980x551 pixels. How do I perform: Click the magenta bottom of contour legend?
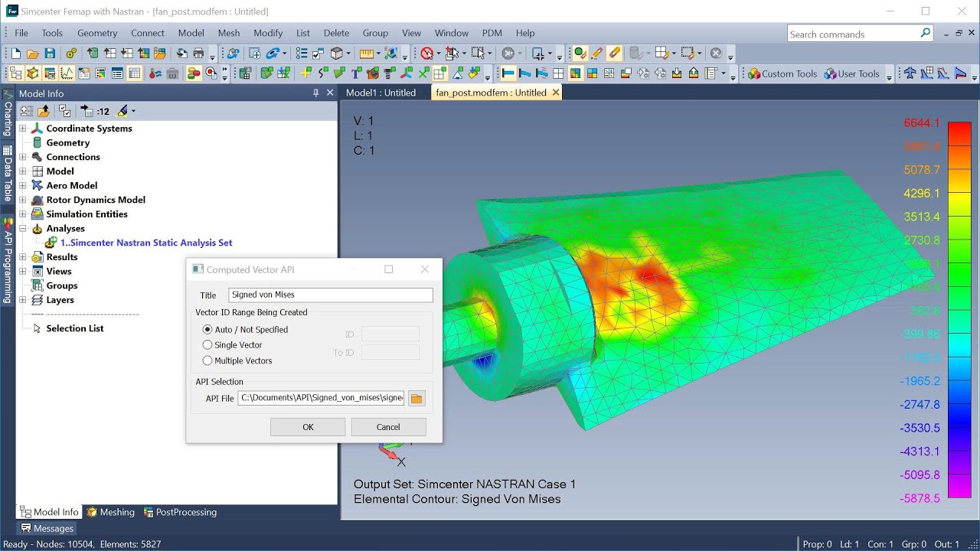pyautogui.click(x=959, y=487)
